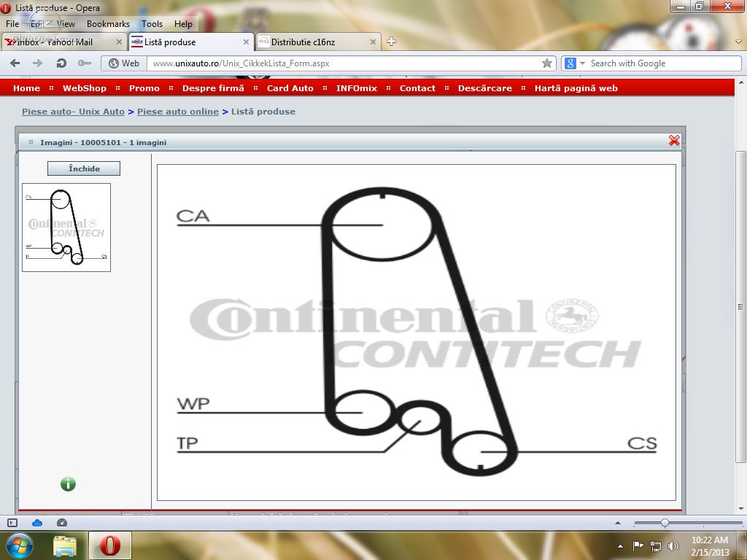Open the volume speaker tray icon
The width and height of the screenshot is (747, 560).
pyautogui.click(x=673, y=546)
